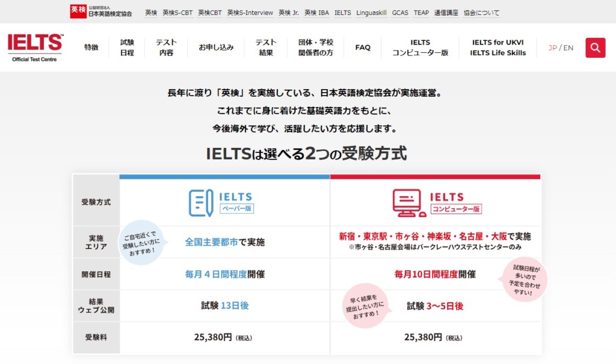Select the お申し込み menu item
This screenshot has height=364, width=616.
point(216,47)
